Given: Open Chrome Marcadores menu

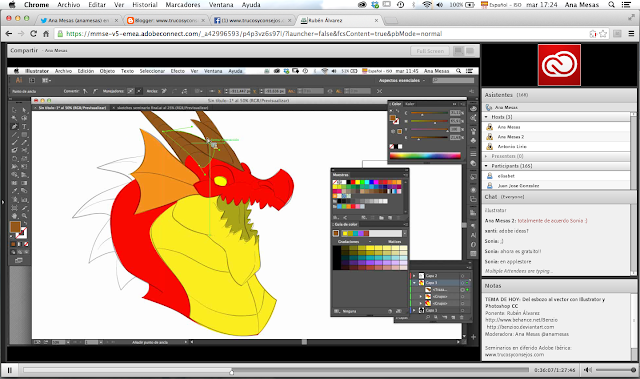Looking at the screenshot, I should coord(183,5).
